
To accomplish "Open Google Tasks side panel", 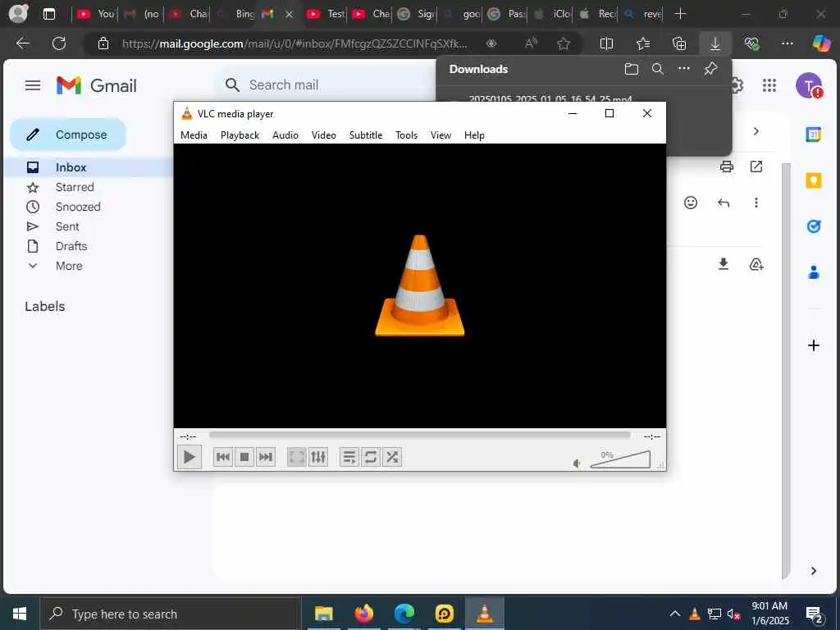I will [x=814, y=226].
